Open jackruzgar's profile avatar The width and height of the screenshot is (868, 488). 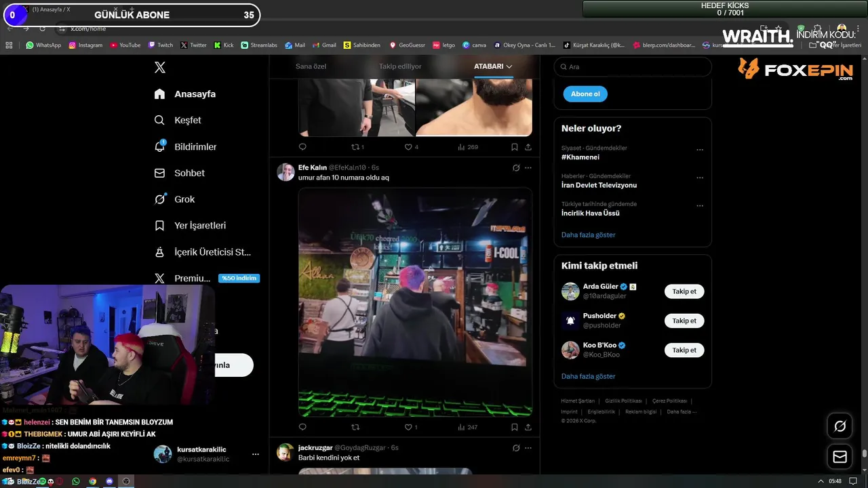(285, 453)
